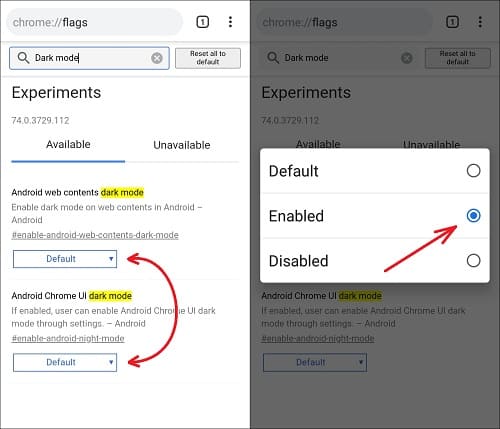Open #enable-android-night-mode link in left window

68,338
